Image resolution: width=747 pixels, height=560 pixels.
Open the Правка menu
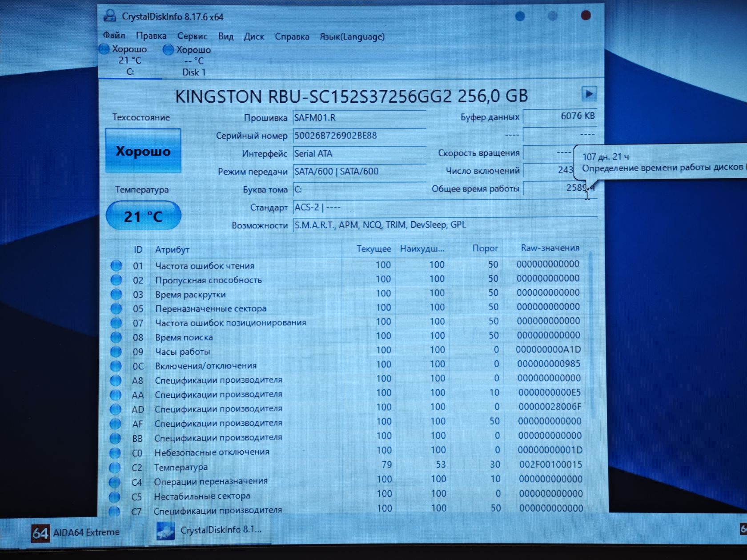tap(151, 36)
